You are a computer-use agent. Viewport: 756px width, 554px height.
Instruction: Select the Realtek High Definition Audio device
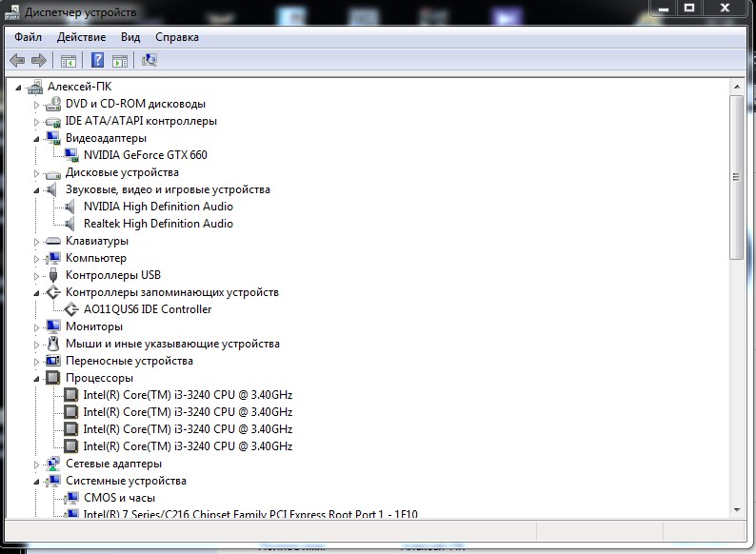click(x=158, y=224)
